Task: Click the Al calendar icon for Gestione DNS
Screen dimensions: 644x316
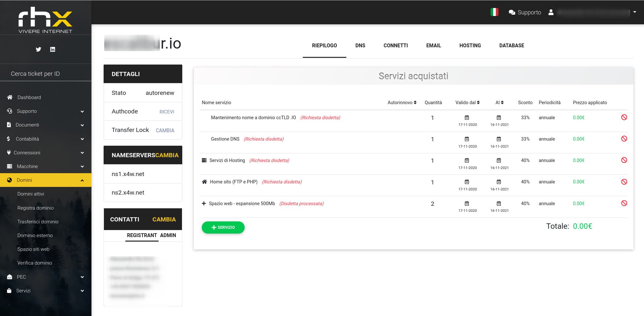Action: click(x=499, y=139)
